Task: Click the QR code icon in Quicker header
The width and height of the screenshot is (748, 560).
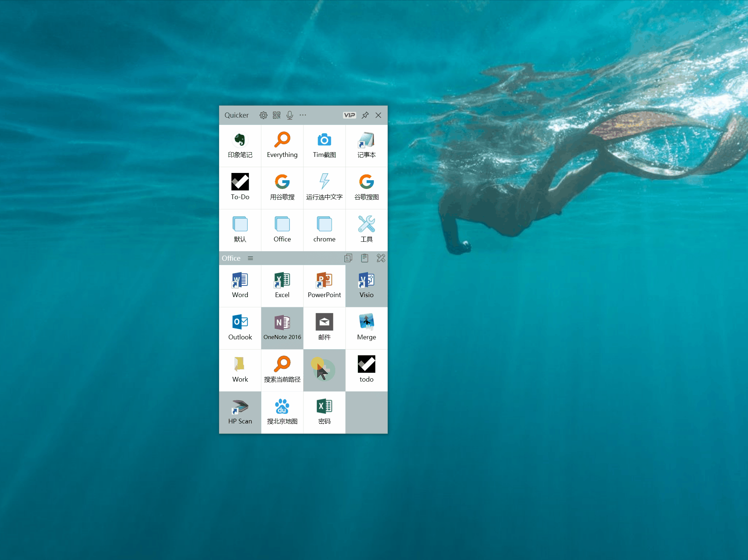Action: (x=277, y=115)
